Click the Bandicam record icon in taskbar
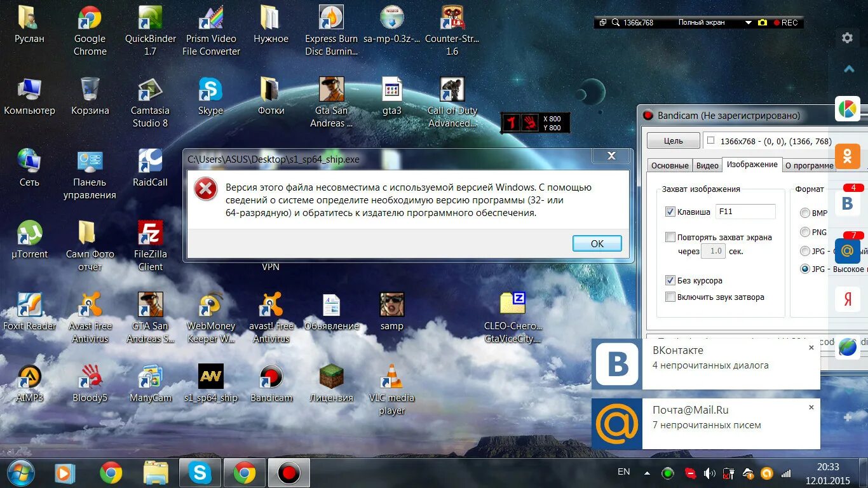Screen dimensions: 868x488 pyautogui.click(x=289, y=473)
